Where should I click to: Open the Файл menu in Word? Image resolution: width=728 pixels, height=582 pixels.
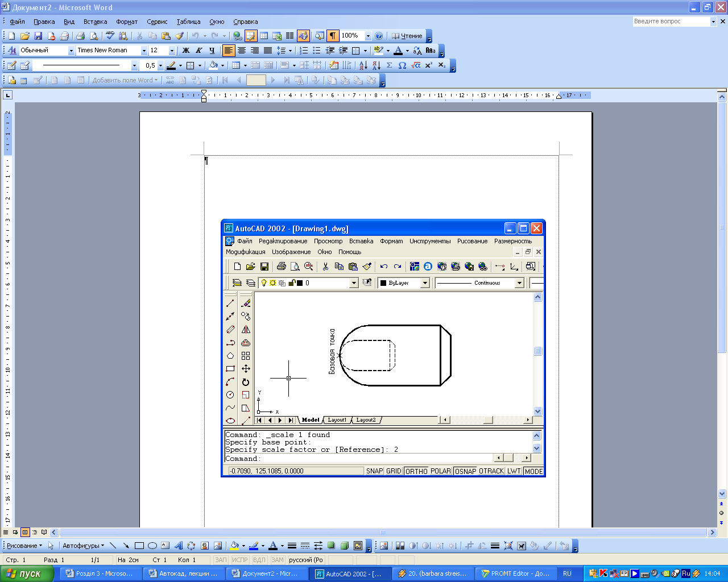coord(17,22)
